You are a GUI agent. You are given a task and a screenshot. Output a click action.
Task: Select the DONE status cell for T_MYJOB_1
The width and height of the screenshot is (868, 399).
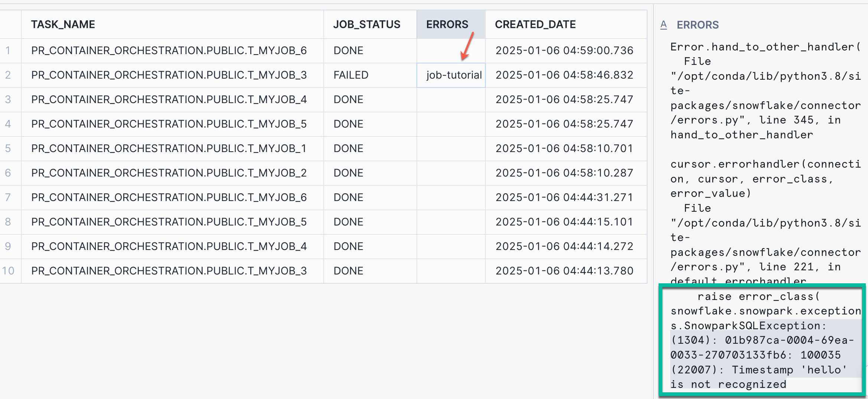click(x=348, y=148)
